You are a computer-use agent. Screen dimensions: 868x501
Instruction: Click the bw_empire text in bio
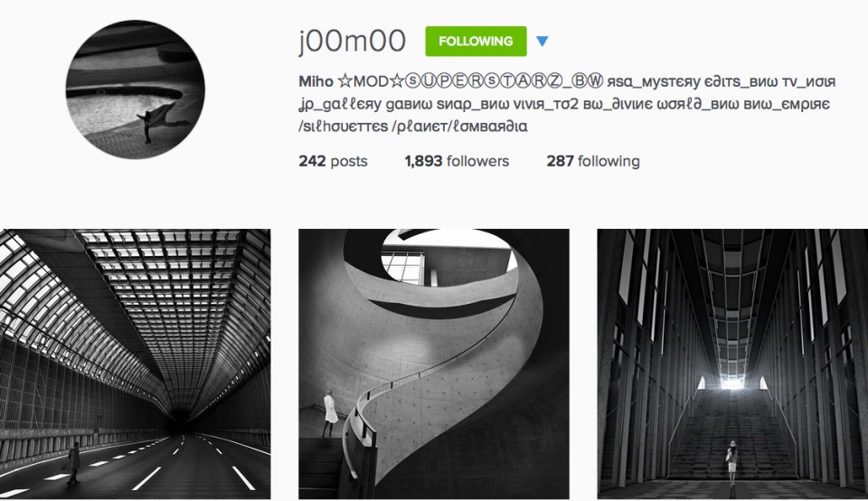tap(787, 104)
